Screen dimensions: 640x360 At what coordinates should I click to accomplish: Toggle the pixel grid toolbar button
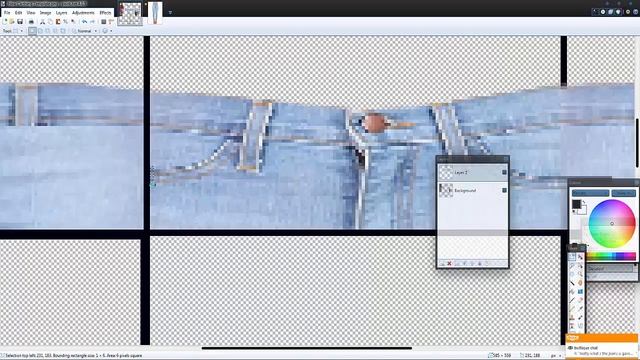point(104,22)
